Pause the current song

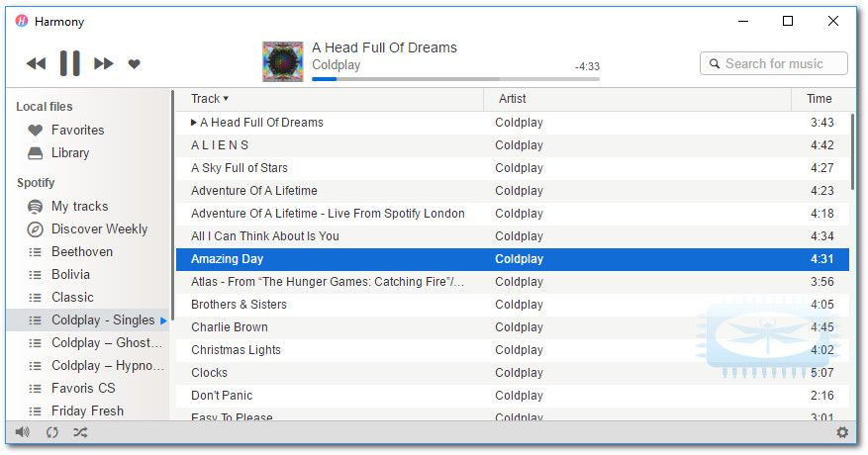[x=69, y=63]
